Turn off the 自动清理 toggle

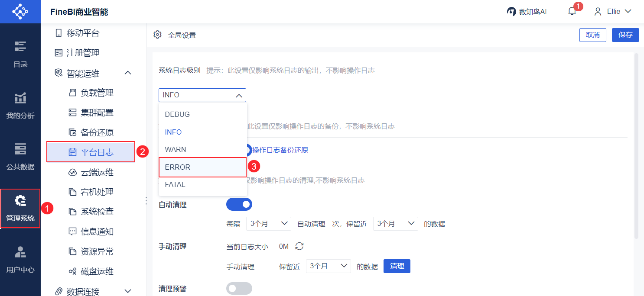[x=239, y=205]
